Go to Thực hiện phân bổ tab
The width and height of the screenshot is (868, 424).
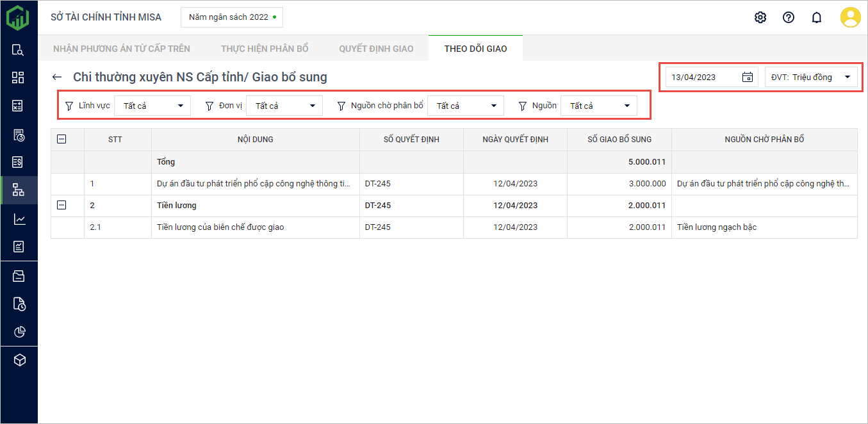point(265,49)
